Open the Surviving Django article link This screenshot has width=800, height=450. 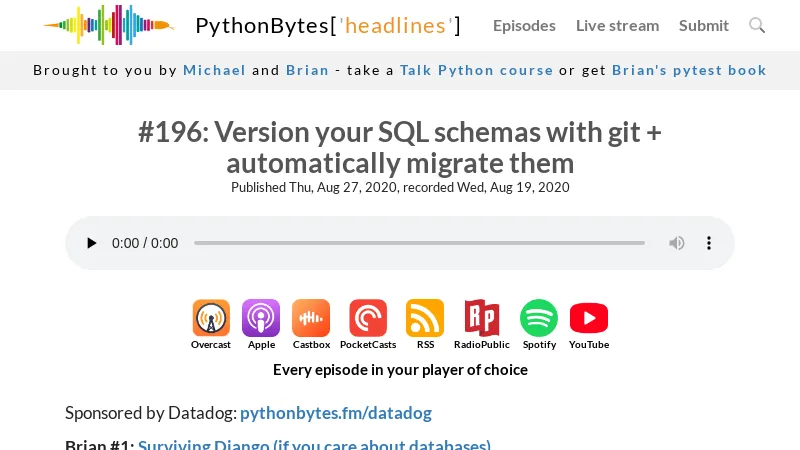(x=314, y=445)
